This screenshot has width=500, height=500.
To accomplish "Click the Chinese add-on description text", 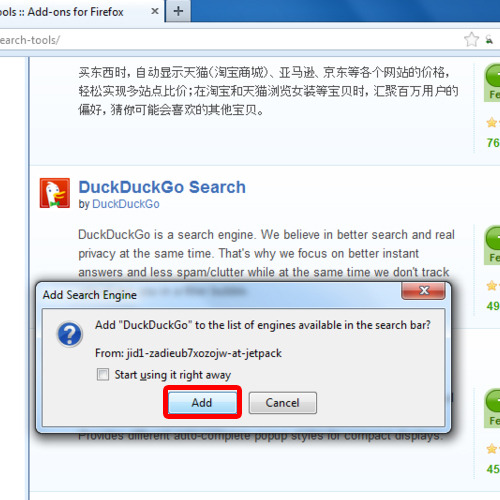I will [x=268, y=91].
